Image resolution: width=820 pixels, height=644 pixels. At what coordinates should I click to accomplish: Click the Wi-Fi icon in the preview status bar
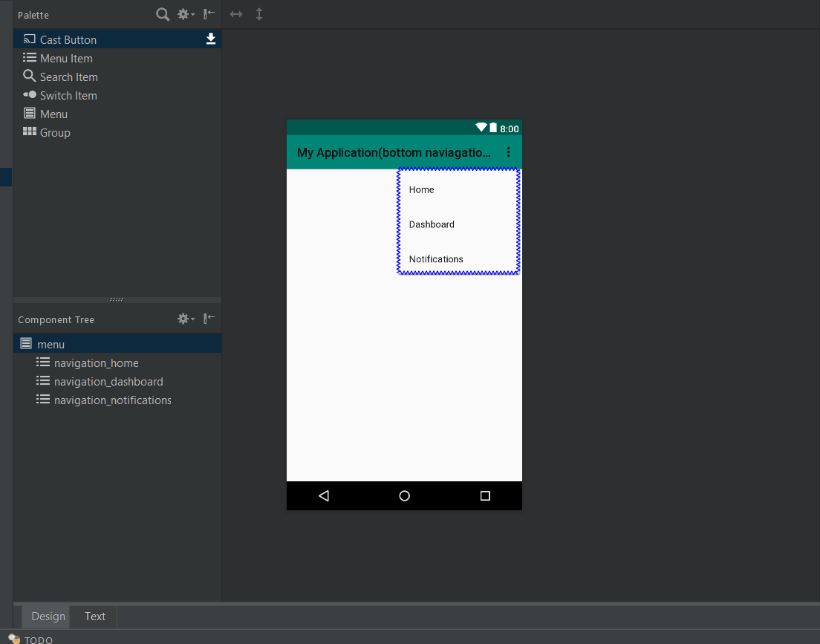coord(481,127)
